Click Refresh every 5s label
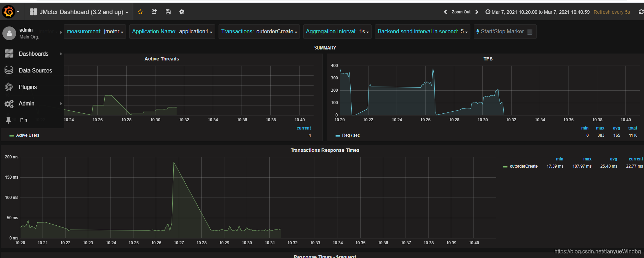644x258 pixels. click(x=612, y=12)
